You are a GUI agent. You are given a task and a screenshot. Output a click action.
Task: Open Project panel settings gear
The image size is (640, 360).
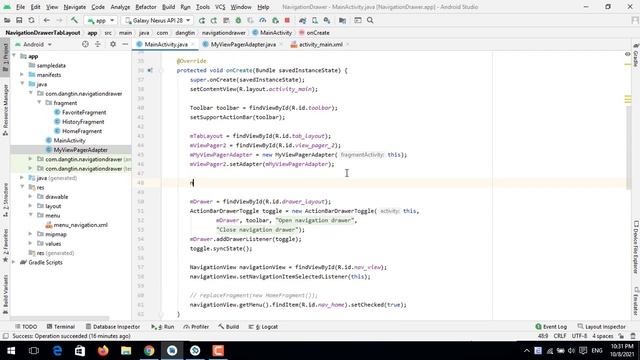[113, 44]
